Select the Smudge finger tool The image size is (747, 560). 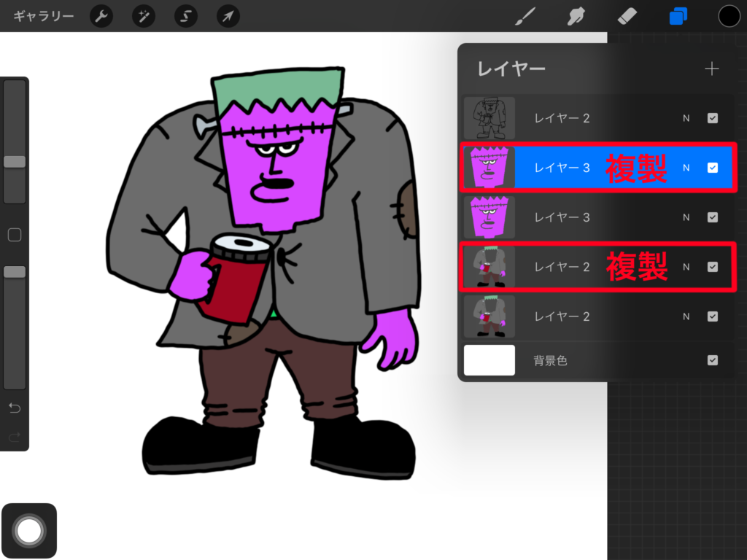click(x=576, y=16)
